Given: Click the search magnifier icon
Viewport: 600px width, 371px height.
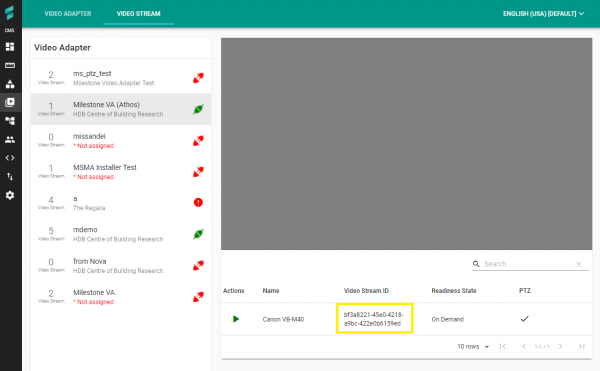Looking at the screenshot, I should [476, 264].
